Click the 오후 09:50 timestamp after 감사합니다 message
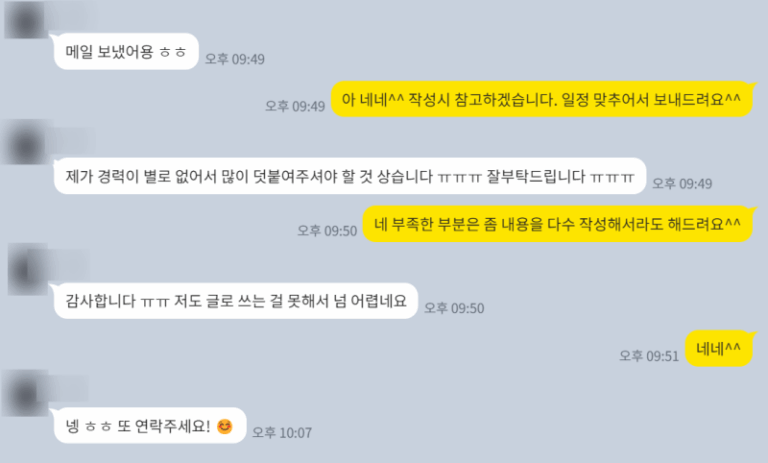The image size is (768, 463). [x=454, y=308]
